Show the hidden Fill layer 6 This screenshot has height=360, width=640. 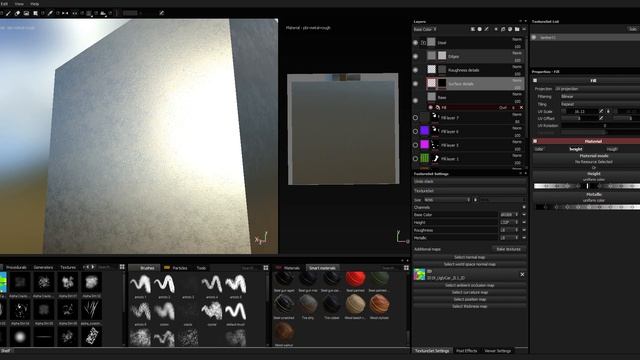[x=416, y=131]
